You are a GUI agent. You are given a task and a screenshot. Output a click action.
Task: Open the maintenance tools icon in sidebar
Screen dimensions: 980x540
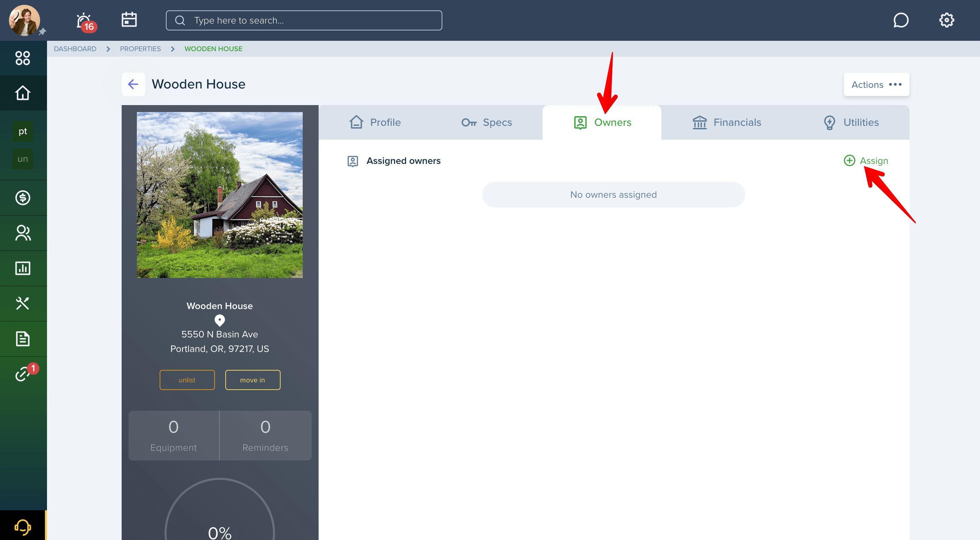point(23,303)
